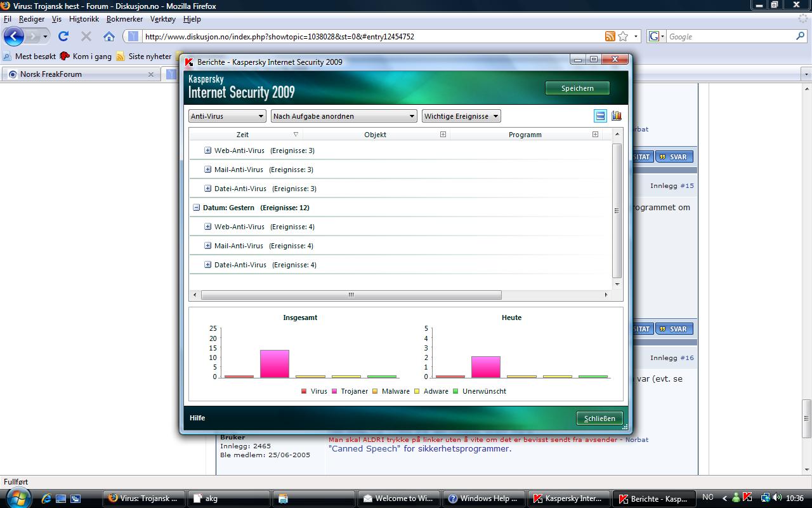Viewport: 812px width, 508px height.
Task: Click Objekt column expand plus icon
Action: point(443,134)
